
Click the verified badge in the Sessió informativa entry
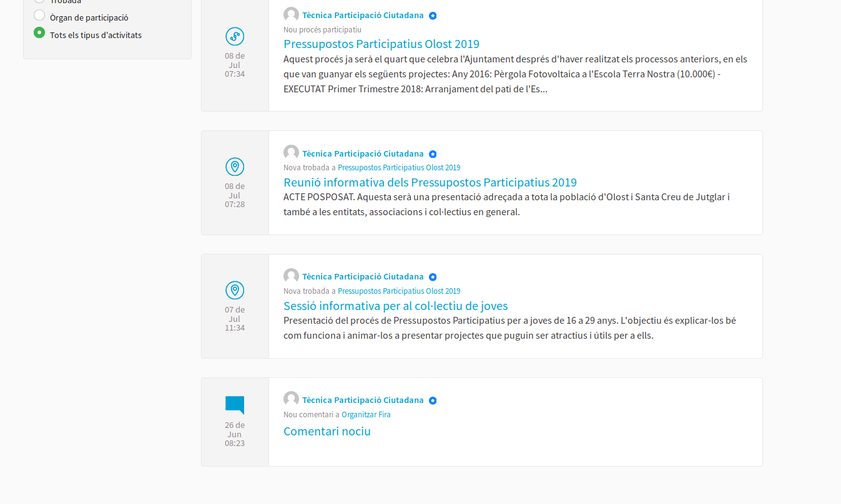coord(433,278)
